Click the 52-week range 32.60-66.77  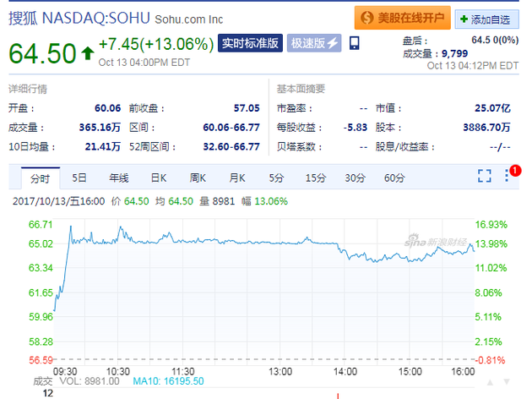231,146
